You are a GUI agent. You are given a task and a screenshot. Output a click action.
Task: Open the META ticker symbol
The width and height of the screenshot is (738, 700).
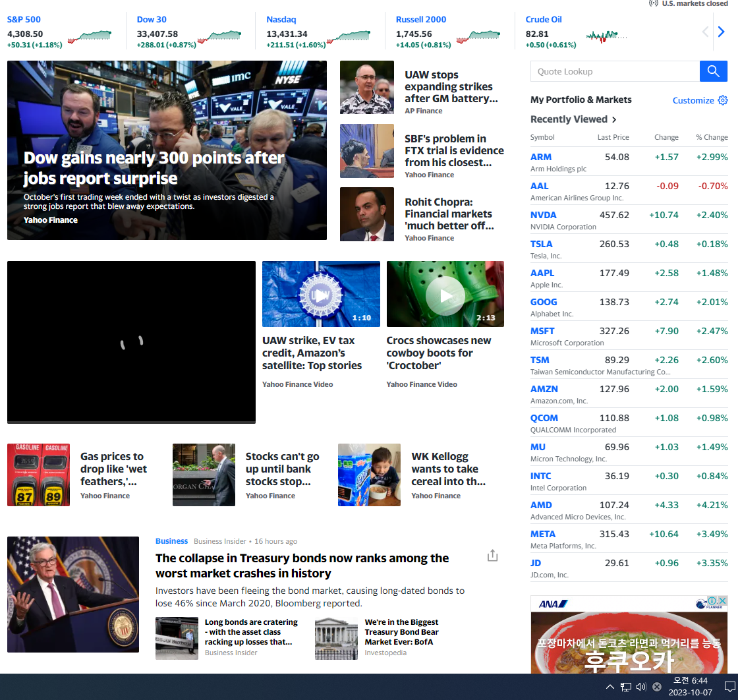coord(543,535)
